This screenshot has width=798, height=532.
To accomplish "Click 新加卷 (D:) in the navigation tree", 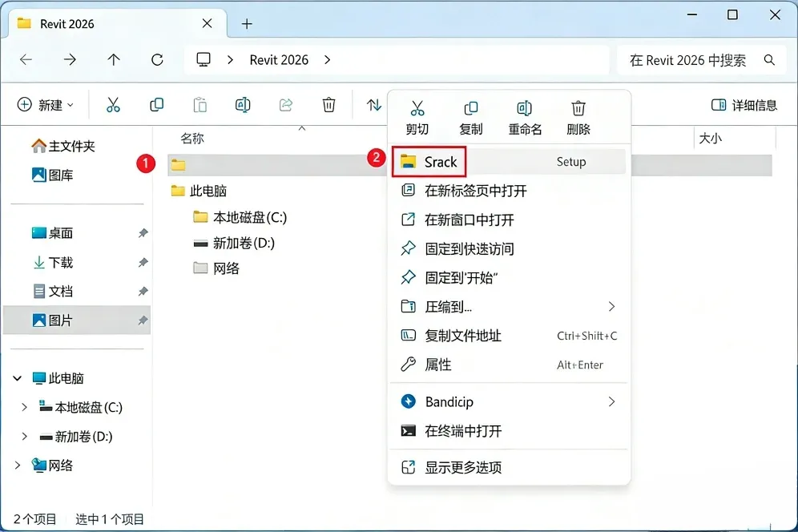I will [76, 437].
